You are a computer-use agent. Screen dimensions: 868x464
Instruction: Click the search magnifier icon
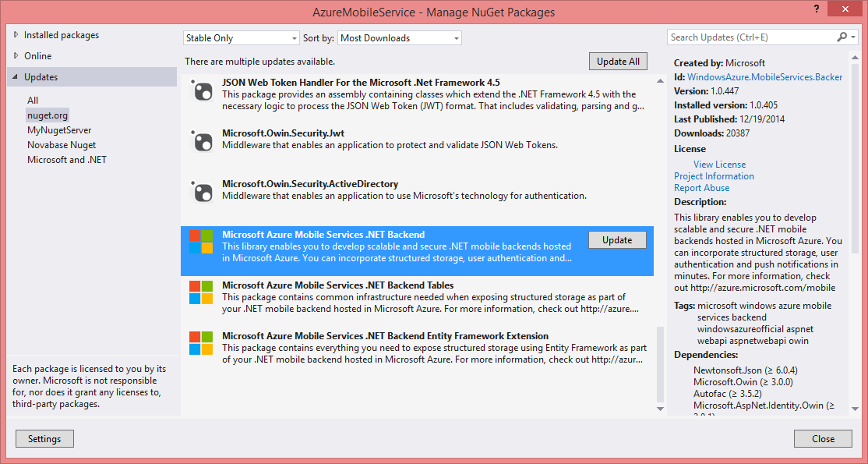click(842, 37)
